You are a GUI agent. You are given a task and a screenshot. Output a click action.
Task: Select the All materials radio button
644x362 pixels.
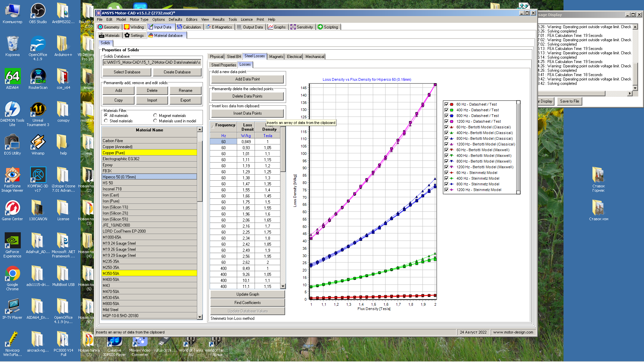106,116
